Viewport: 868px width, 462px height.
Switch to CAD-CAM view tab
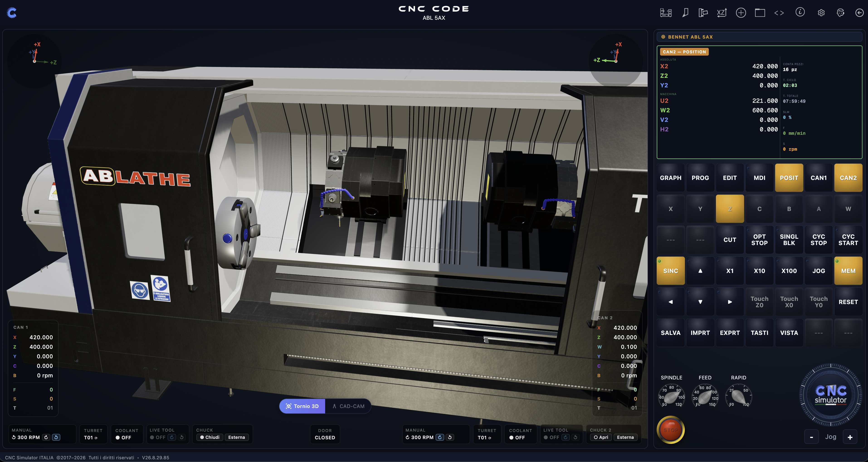(348, 406)
